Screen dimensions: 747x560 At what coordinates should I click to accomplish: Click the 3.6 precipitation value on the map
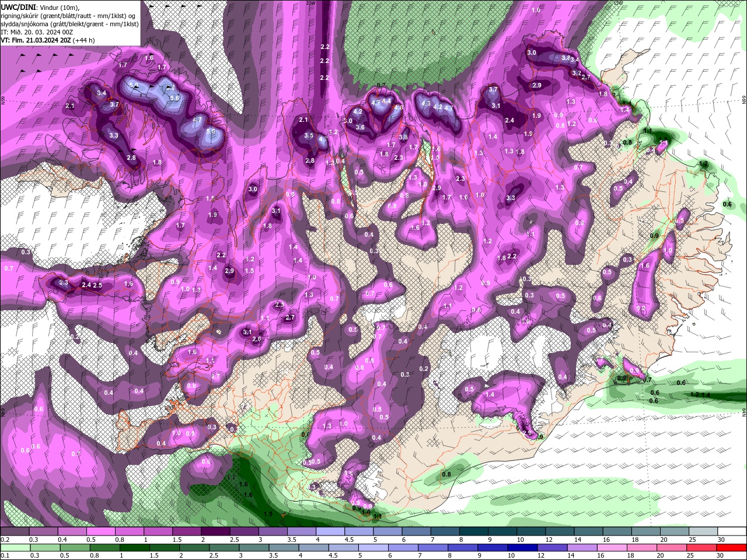point(360,127)
